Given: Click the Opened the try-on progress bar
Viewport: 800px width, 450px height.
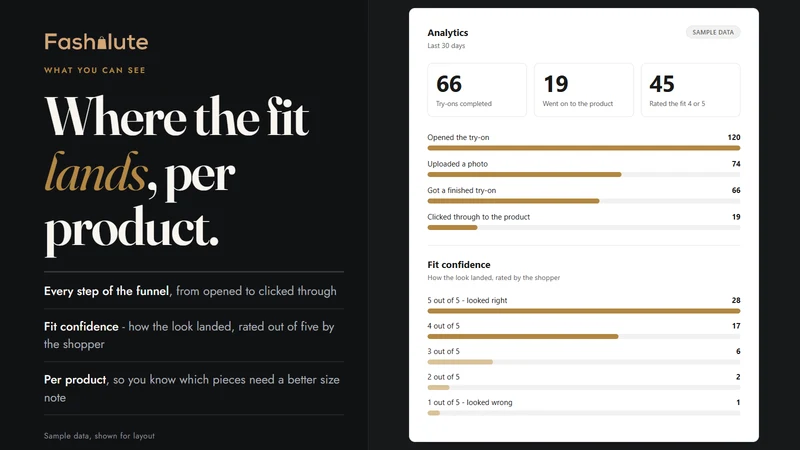Looking at the screenshot, I should point(584,148).
